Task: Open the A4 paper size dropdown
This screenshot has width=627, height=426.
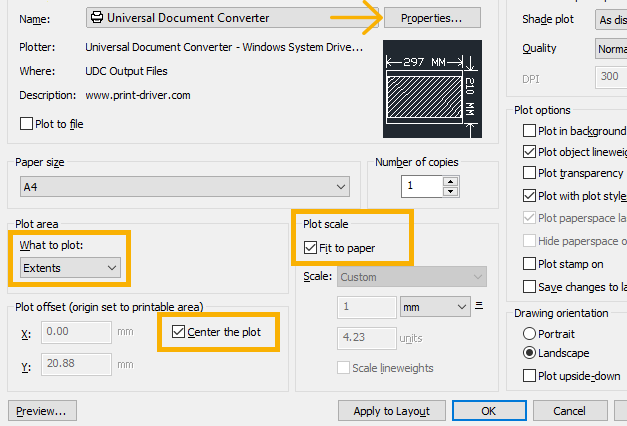Action: click(185, 186)
